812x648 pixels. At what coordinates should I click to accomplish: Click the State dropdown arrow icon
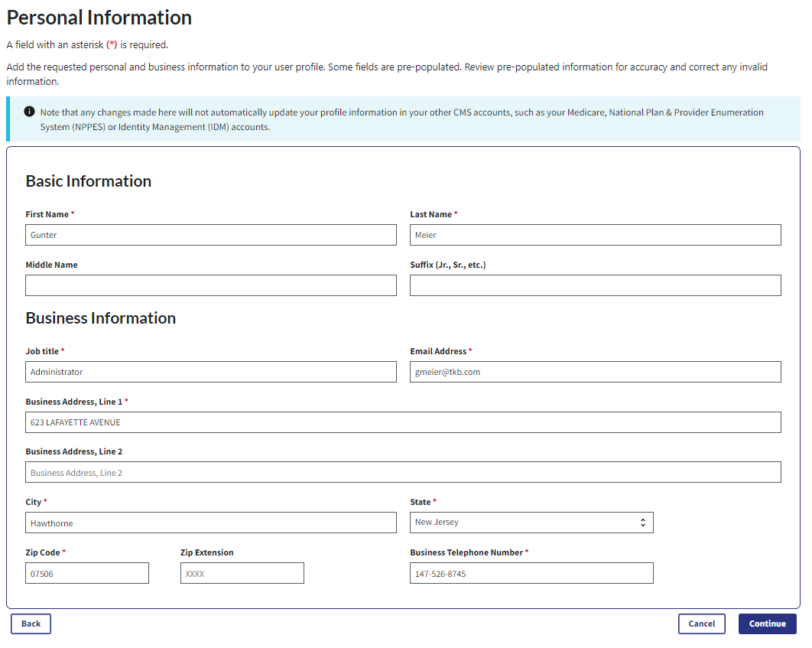[643, 523]
